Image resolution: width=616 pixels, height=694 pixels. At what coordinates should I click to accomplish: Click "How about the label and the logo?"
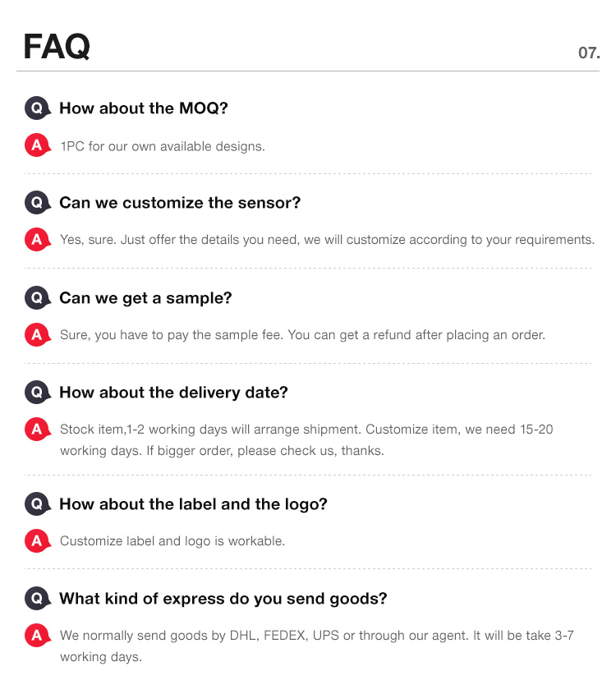193,504
